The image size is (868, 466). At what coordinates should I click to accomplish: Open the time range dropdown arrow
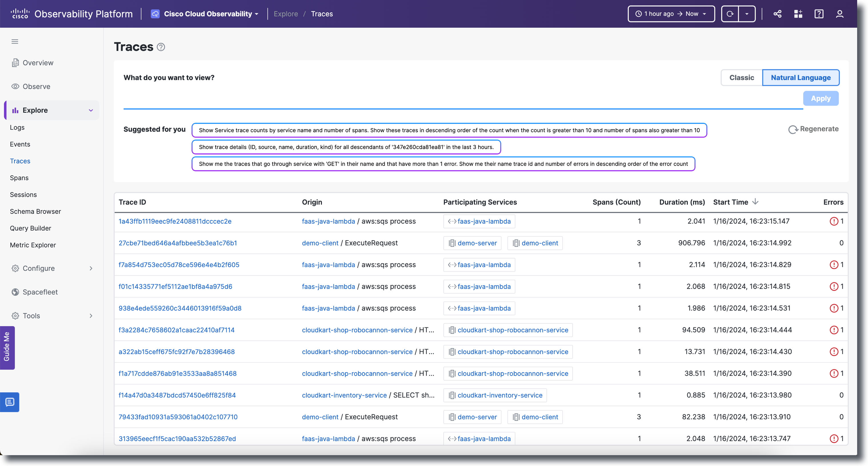pyautogui.click(x=704, y=14)
